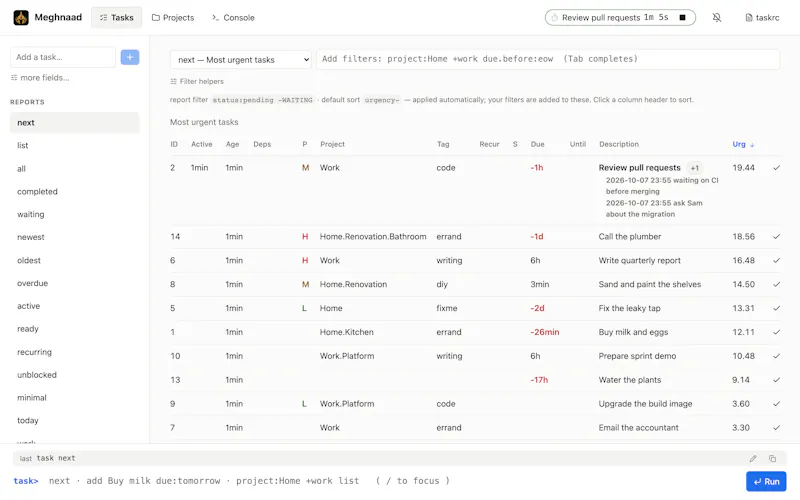This screenshot has height=500, width=800.
Task: Mark Review pull requests as done
Action: pyautogui.click(x=776, y=167)
